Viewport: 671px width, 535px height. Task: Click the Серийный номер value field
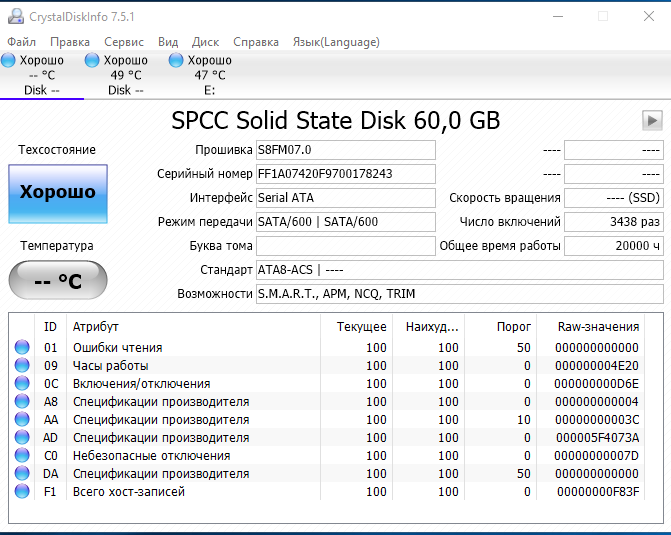click(x=346, y=174)
